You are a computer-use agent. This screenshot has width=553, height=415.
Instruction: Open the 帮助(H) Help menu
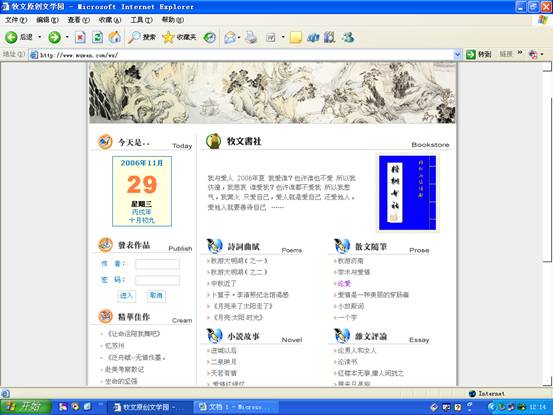(173, 20)
